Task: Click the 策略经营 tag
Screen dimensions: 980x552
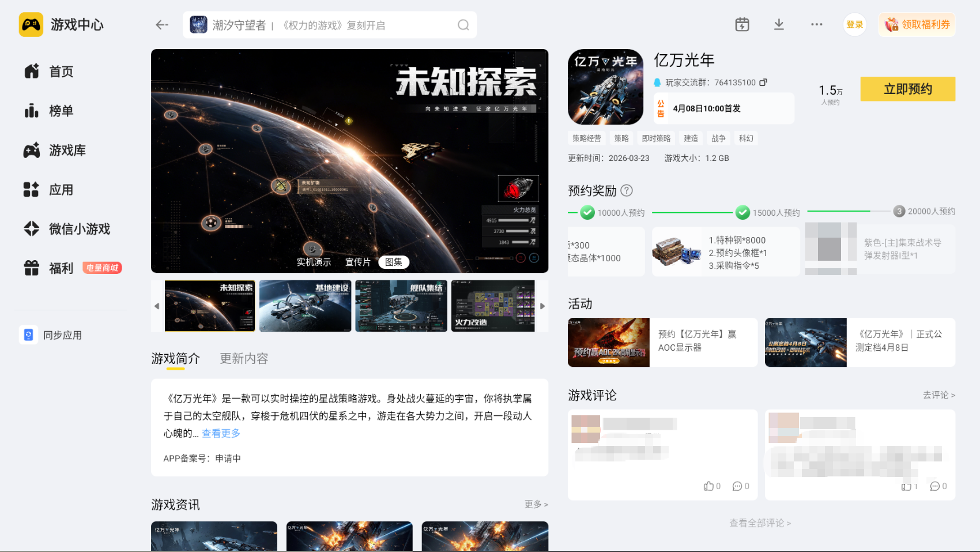Action: [587, 138]
